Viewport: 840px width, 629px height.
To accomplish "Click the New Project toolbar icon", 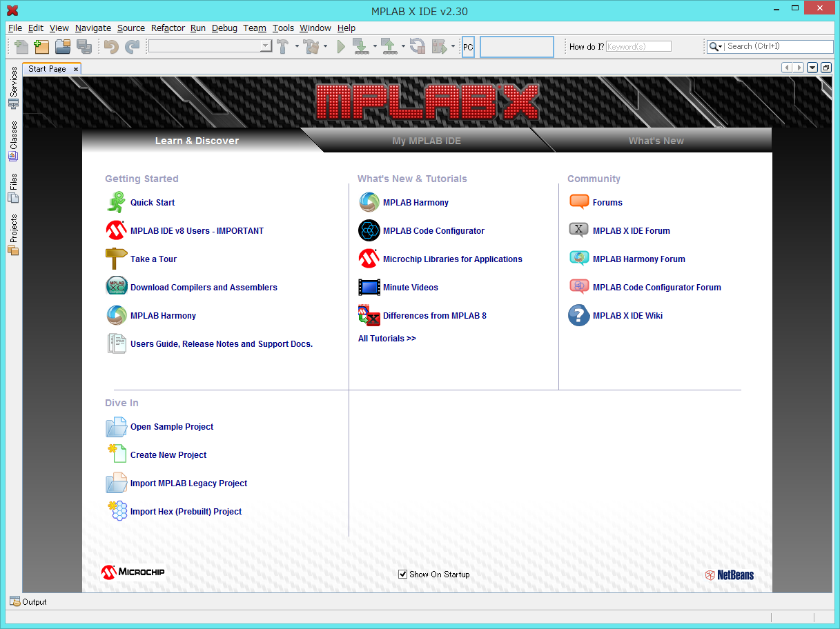I will 42,47.
